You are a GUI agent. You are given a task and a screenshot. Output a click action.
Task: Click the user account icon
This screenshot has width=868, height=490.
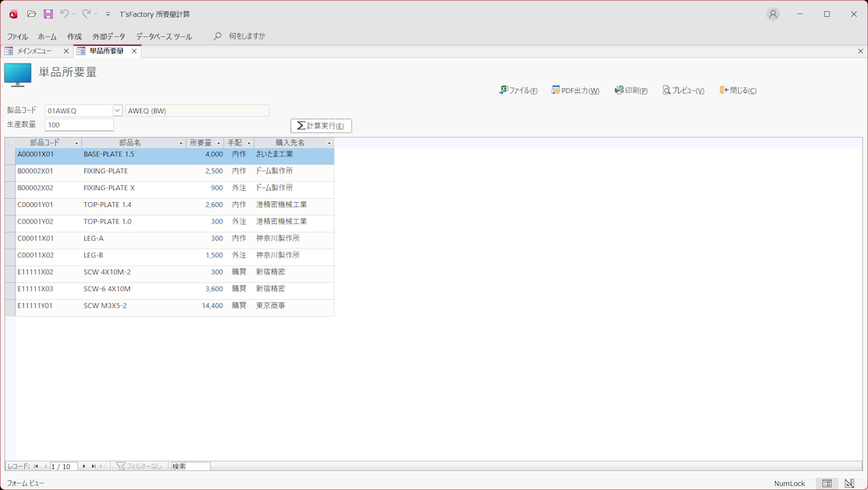[773, 14]
